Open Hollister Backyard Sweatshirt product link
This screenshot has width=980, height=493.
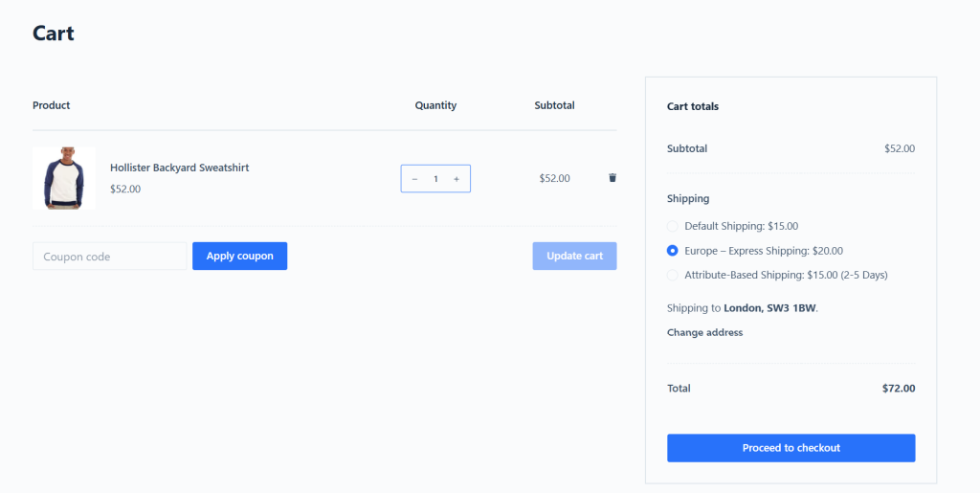click(179, 168)
